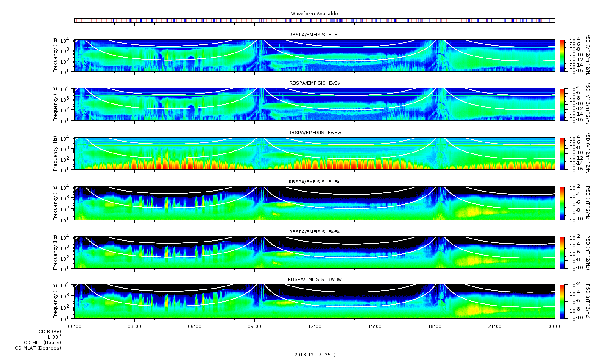
Task: Click the EuEu color scale bar
Action: (562, 56)
